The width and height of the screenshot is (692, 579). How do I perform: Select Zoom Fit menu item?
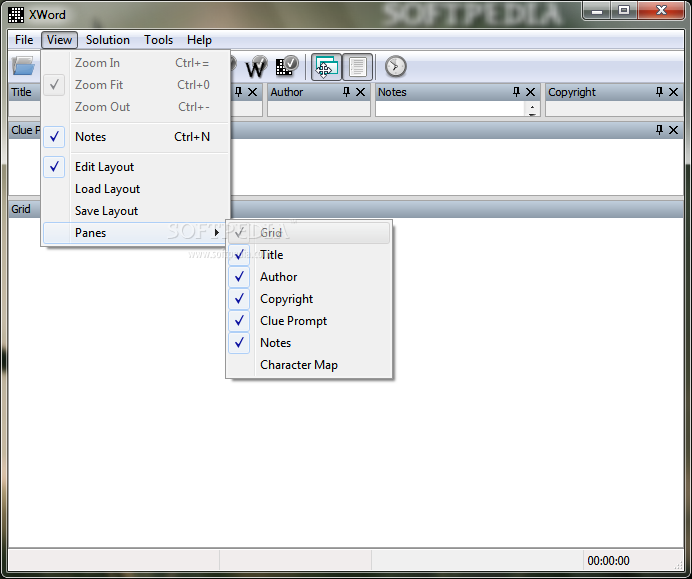[136, 85]
